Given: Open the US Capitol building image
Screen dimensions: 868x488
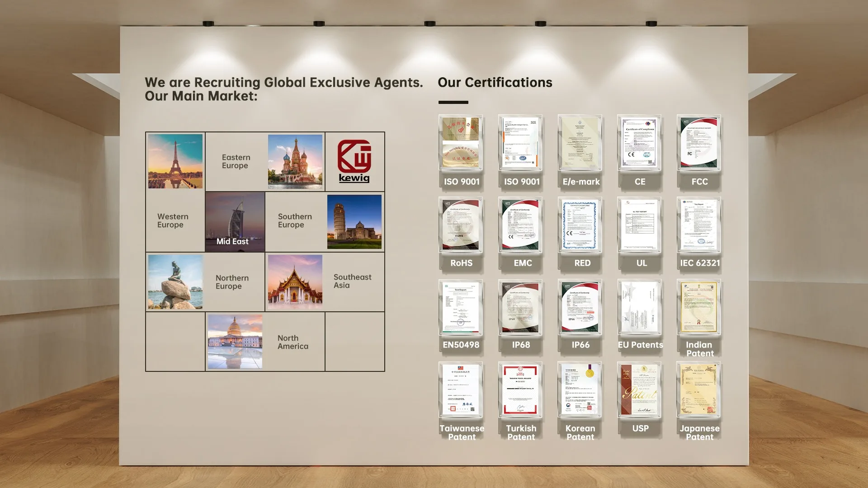Looking at the screenshot, I should pos(235,342).
